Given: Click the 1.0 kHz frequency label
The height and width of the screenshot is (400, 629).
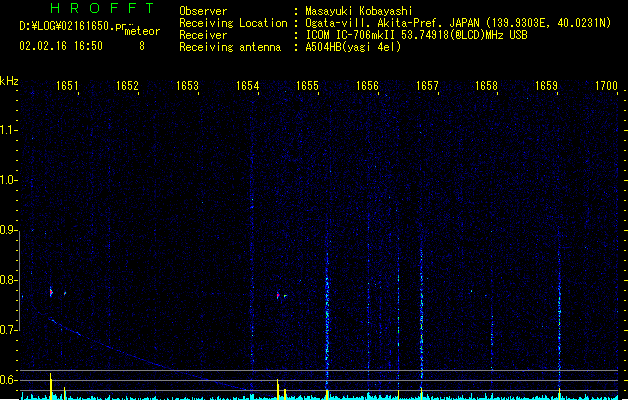Looking at the screenshot, I should (x=8, y=180).
